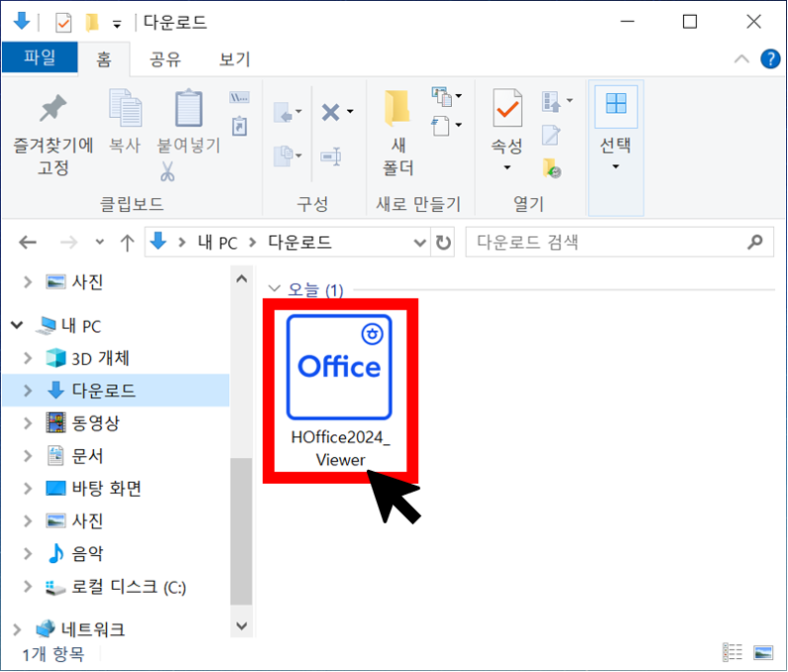
Task: Click the 오늘 (1) group header
Action: click(315, 289)
